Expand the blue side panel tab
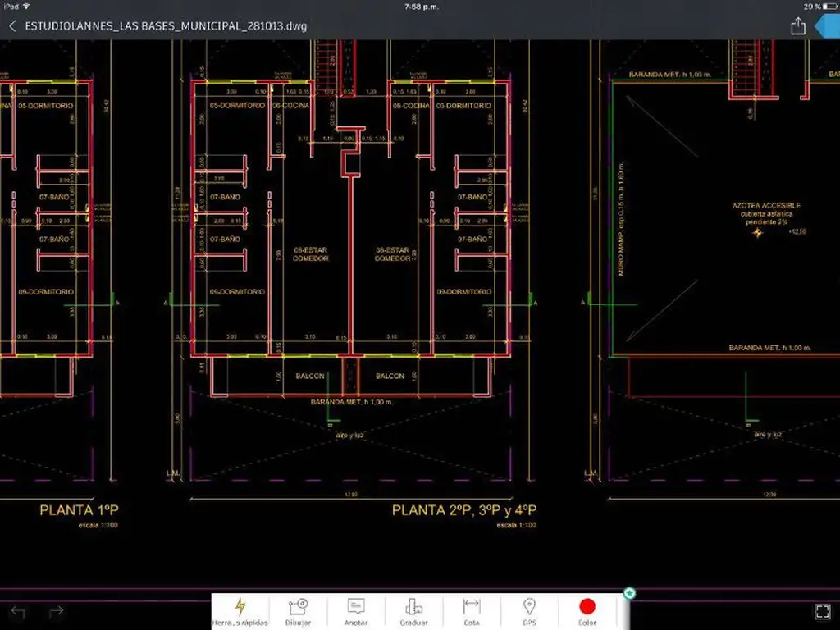Image resolution: width=840 pixels, height=630 pixels. point(829,26)
